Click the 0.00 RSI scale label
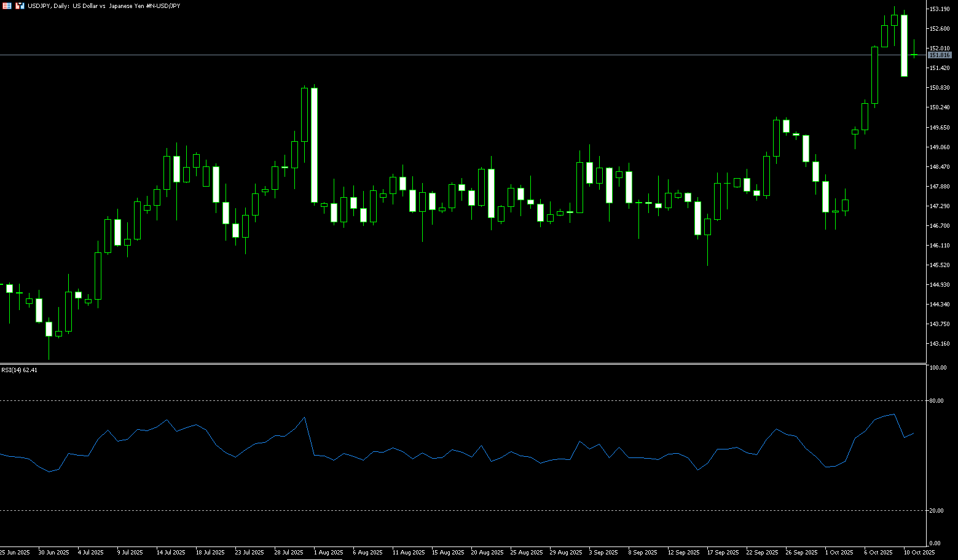Screen dimensions: 958x560 (935, 543)
